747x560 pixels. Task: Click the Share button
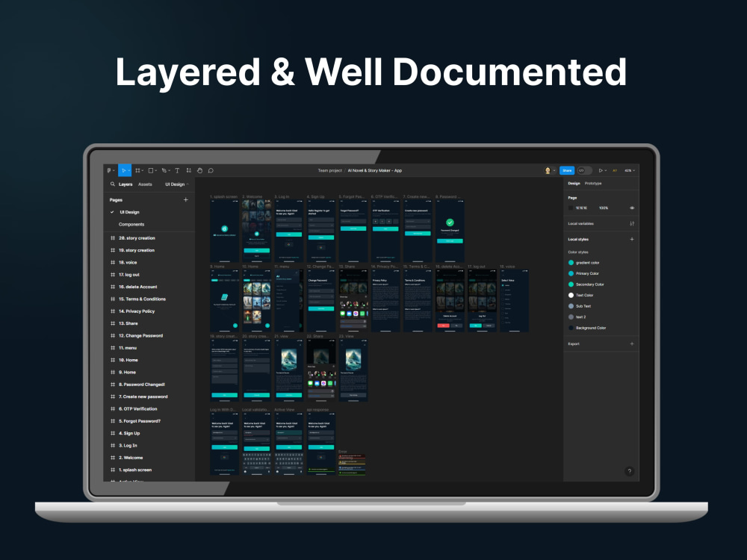point(567,170)
